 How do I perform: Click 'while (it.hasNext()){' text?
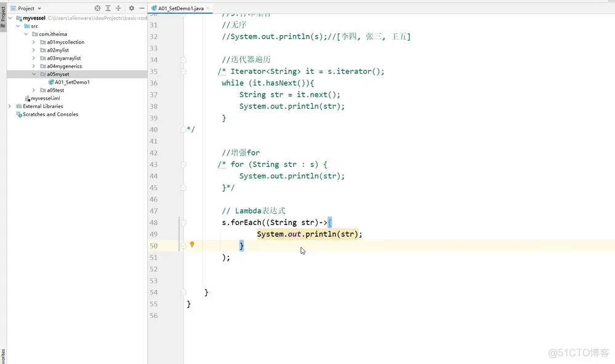point(268,83)
